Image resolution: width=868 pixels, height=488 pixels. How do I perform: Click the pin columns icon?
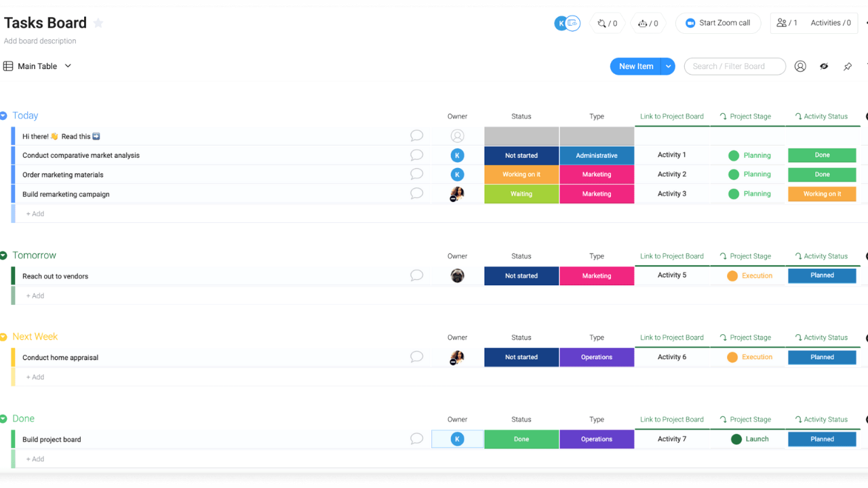coord(848,66)
